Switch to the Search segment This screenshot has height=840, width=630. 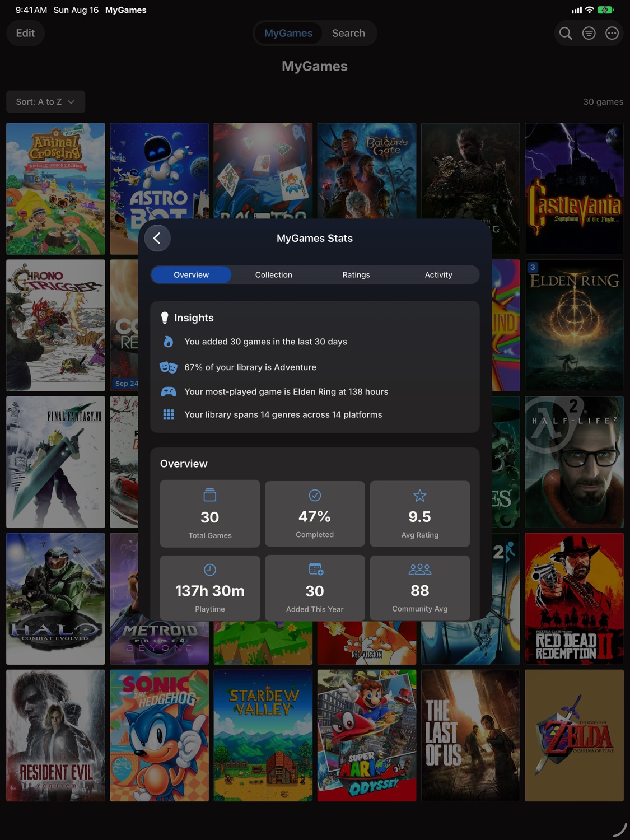point(348,33)
